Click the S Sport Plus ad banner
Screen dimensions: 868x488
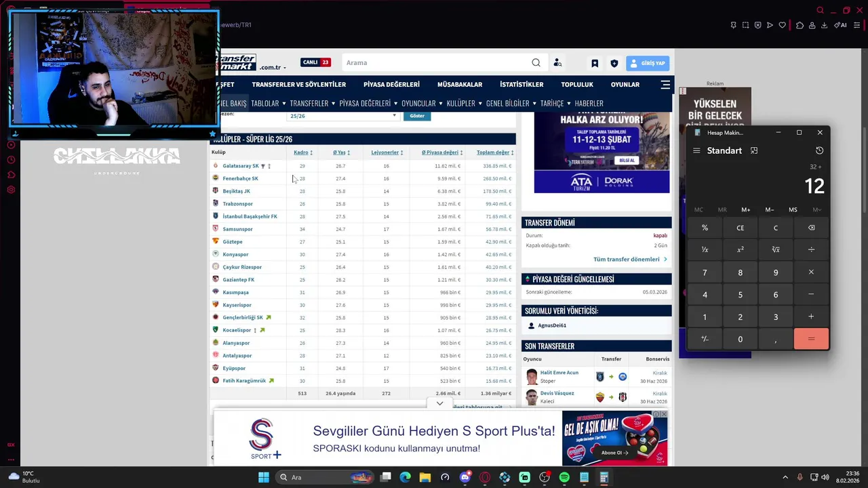pyautogui.click(x=441, y=438)
